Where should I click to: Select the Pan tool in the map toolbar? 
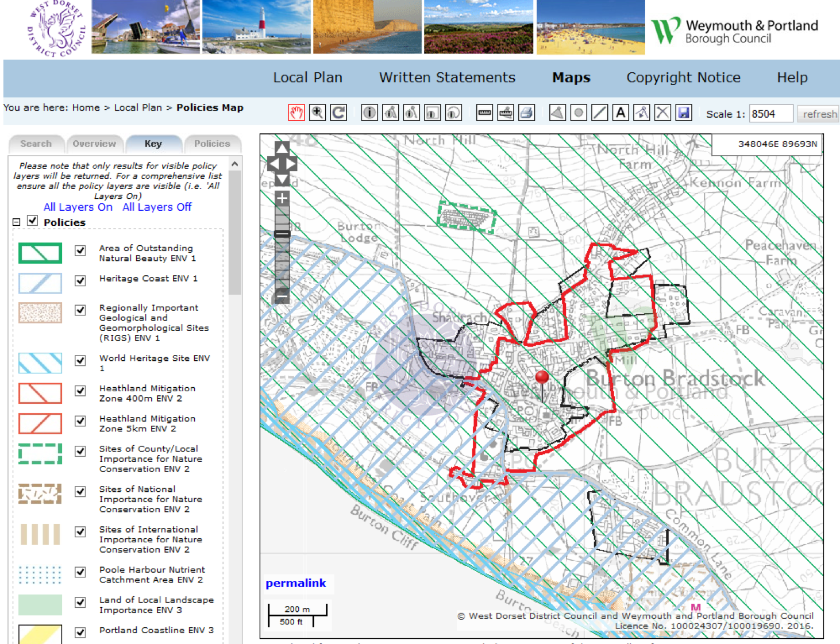[296, 113]
